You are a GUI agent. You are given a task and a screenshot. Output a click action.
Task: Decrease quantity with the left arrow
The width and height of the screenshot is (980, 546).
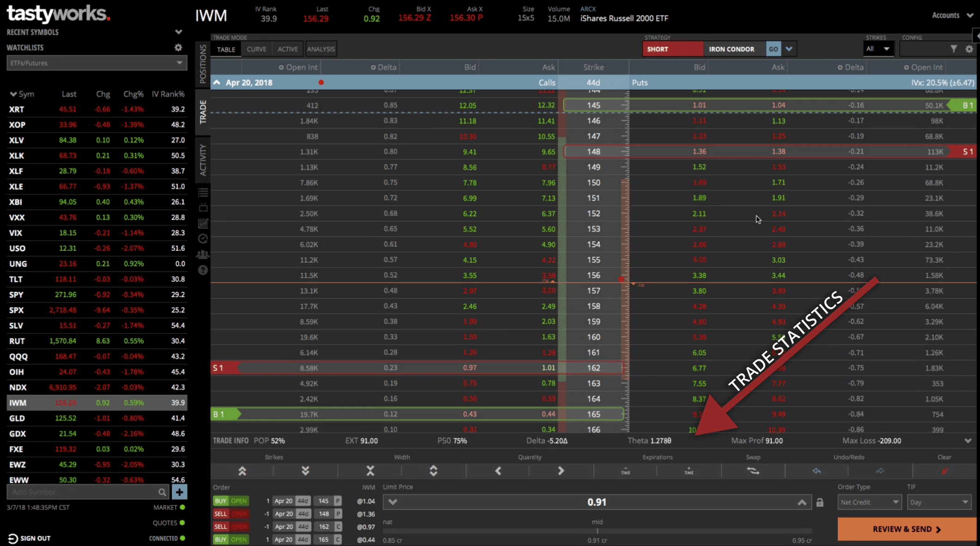[x=498, y=471]
